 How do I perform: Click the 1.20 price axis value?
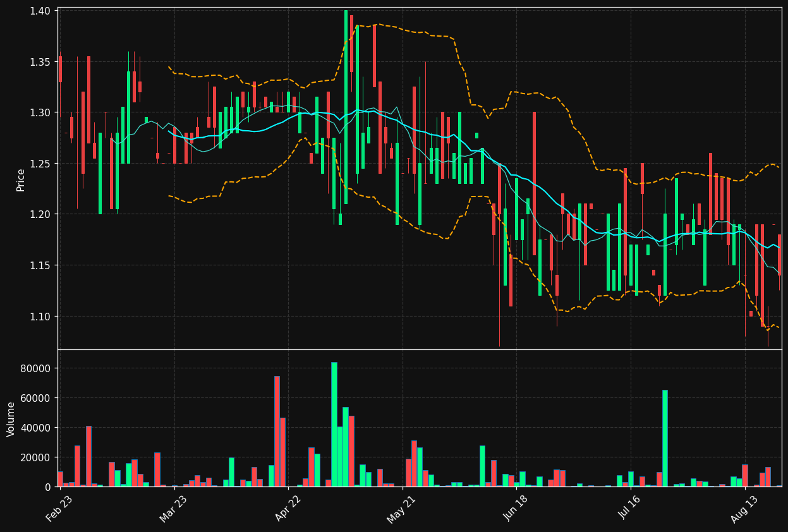(x=40, y=215)
